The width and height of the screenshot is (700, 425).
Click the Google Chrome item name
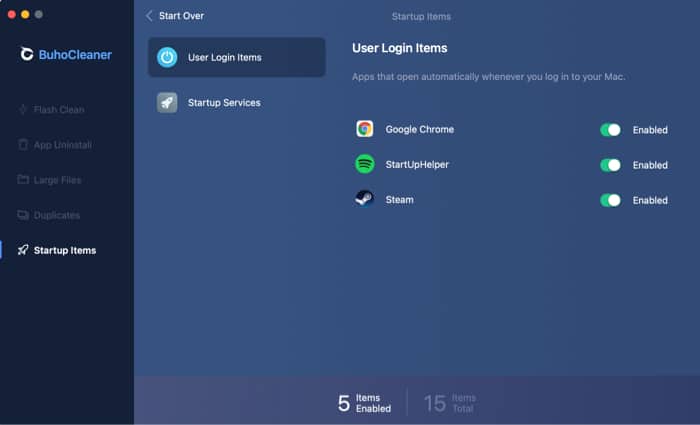[x=420, y=129]
